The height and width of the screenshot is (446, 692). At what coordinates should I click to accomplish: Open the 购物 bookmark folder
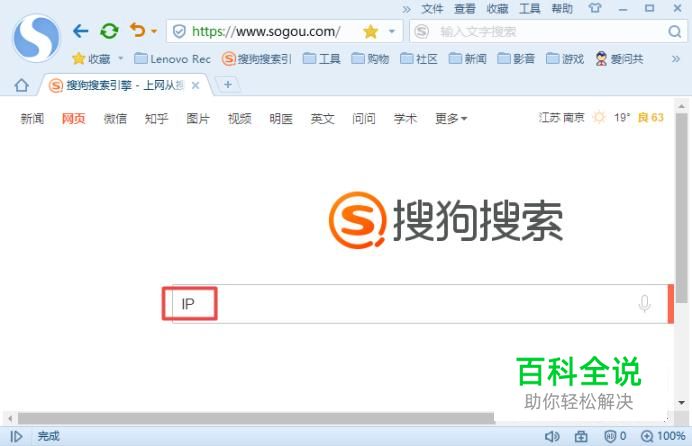coord(370,59)
